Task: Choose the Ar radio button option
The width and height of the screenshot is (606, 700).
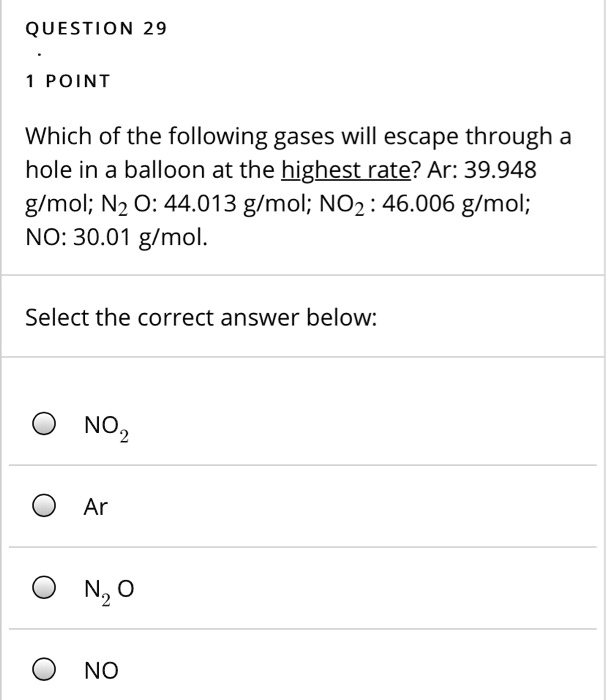Action: coord(43,507)
